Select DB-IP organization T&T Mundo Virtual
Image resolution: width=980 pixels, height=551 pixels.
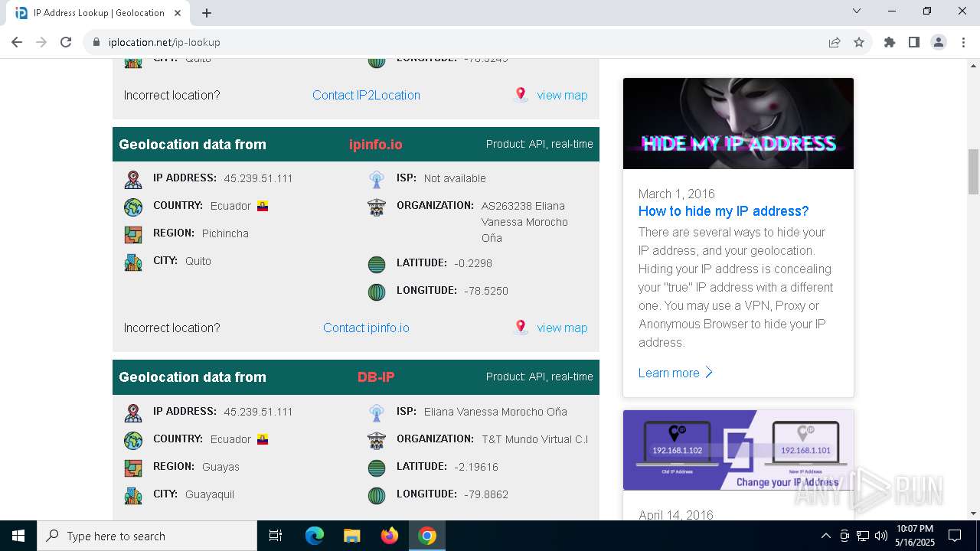(x=534, y=439)
